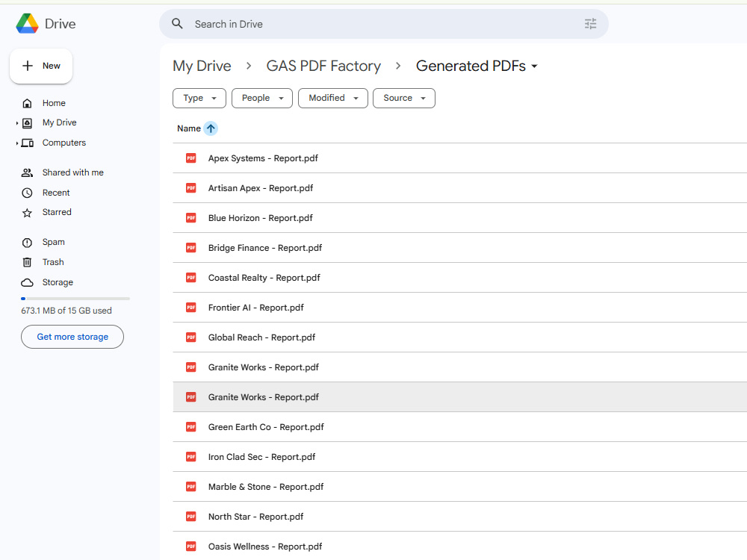
Task: Click PDF icon of Coastal Realty report
Action: coord(191,278)
